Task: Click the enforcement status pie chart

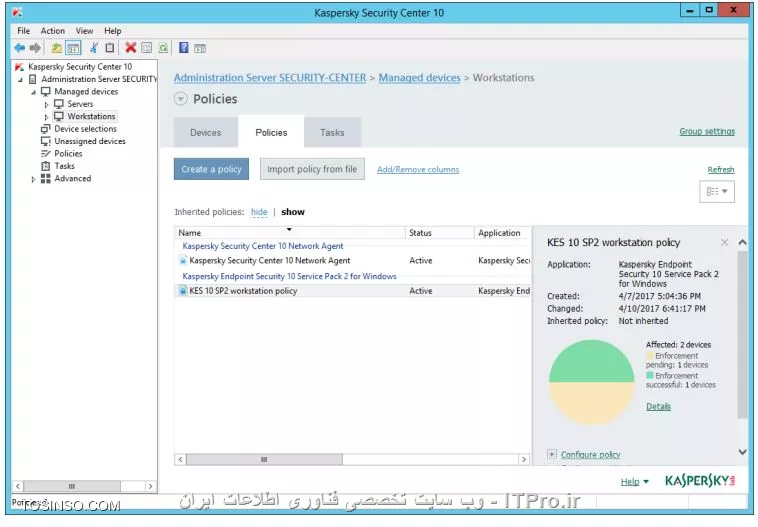Action: click(591, 382)
